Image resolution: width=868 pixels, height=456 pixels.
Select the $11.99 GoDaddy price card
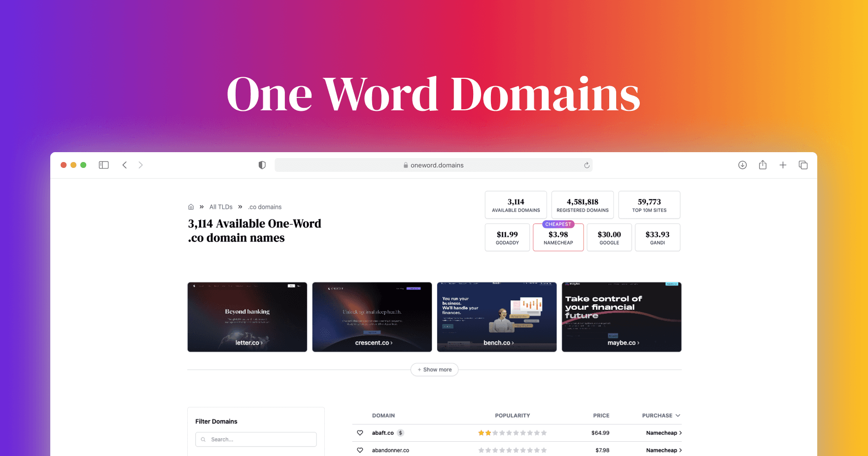[x=507, y=237]
